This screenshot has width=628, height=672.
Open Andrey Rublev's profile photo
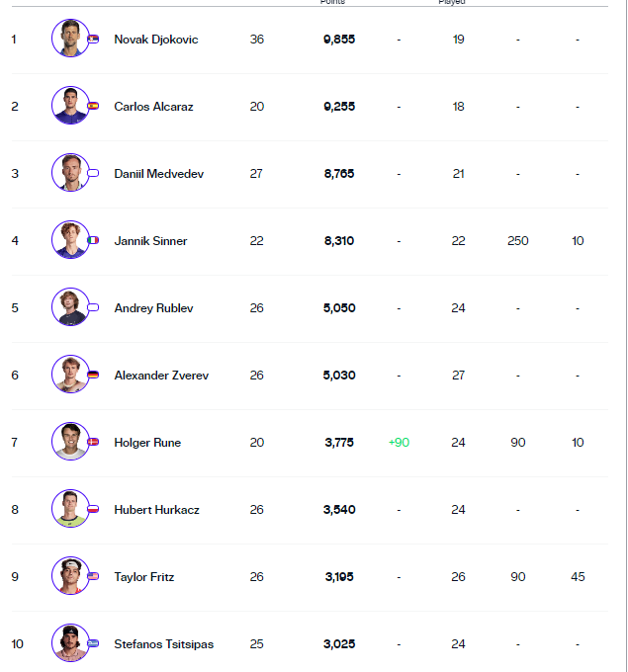coord(69,307)
